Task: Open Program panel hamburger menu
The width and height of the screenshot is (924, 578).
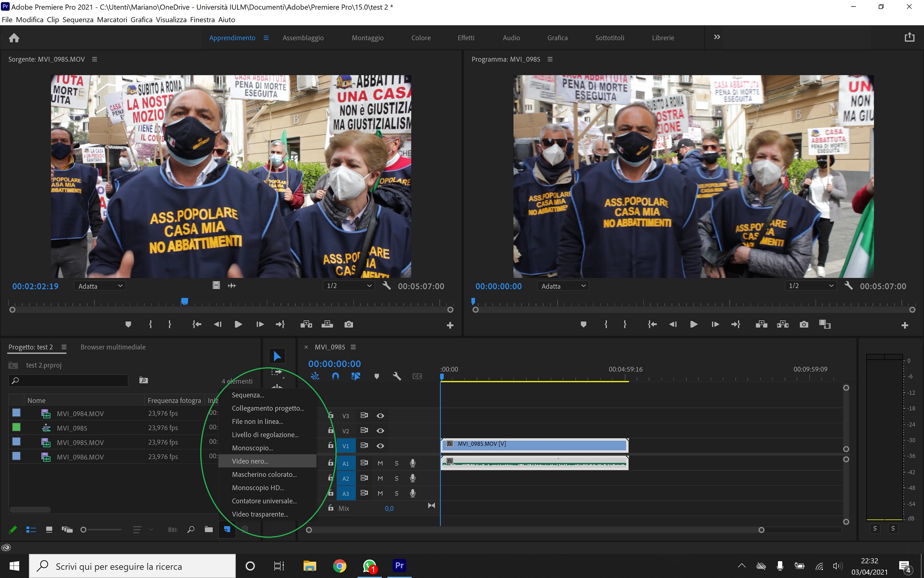Action: [x=550, y=59]
